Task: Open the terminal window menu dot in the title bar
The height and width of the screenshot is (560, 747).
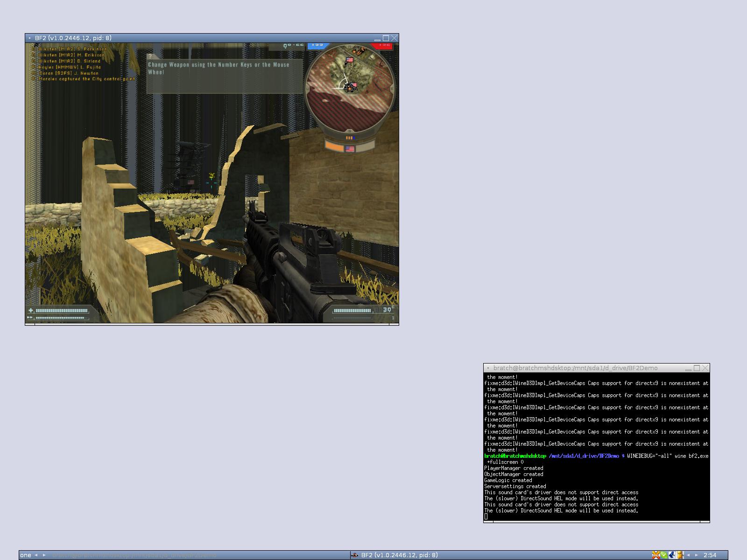Action: 488,368
